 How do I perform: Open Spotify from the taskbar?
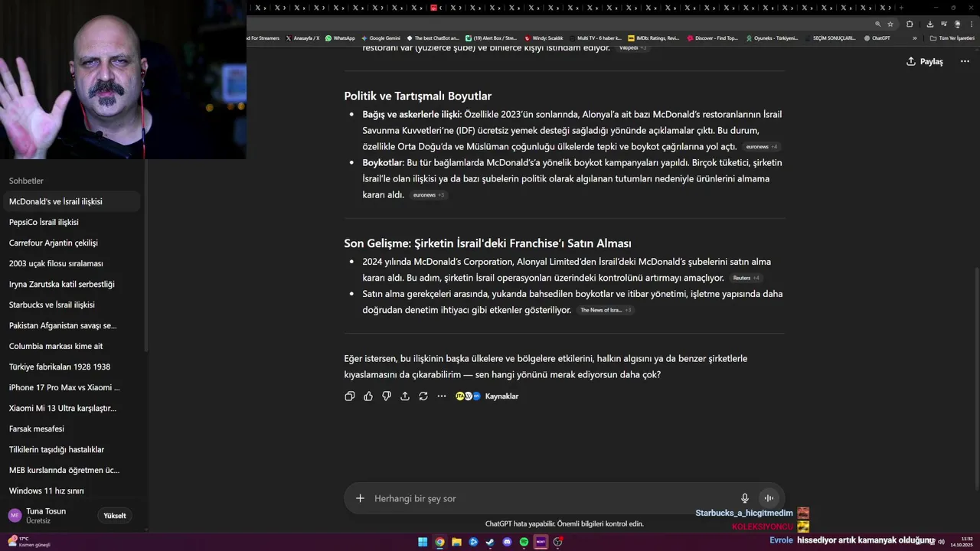524,542
